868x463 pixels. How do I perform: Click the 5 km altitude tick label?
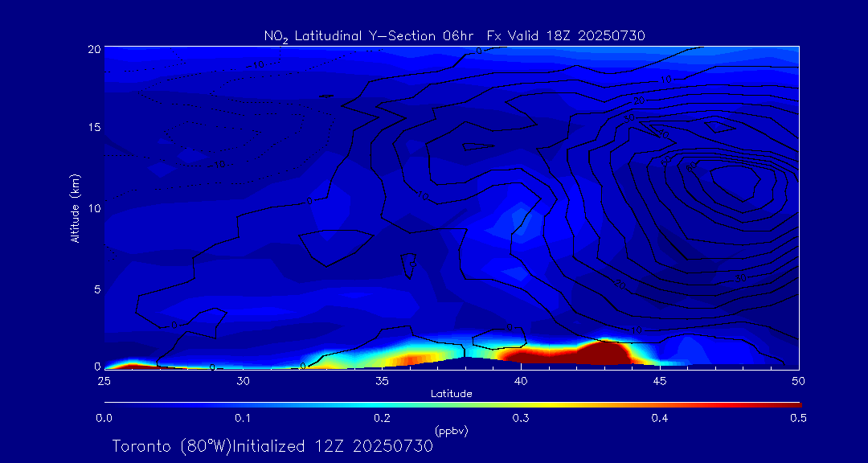coord(96,289)
